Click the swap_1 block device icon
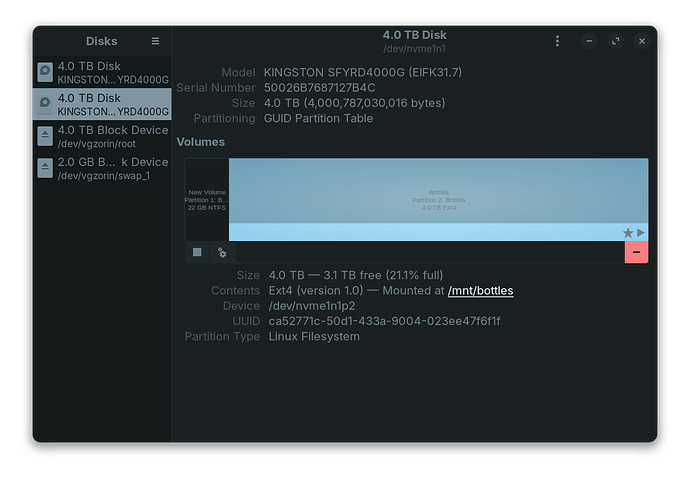The image size is (690, 481). (45, 168)
